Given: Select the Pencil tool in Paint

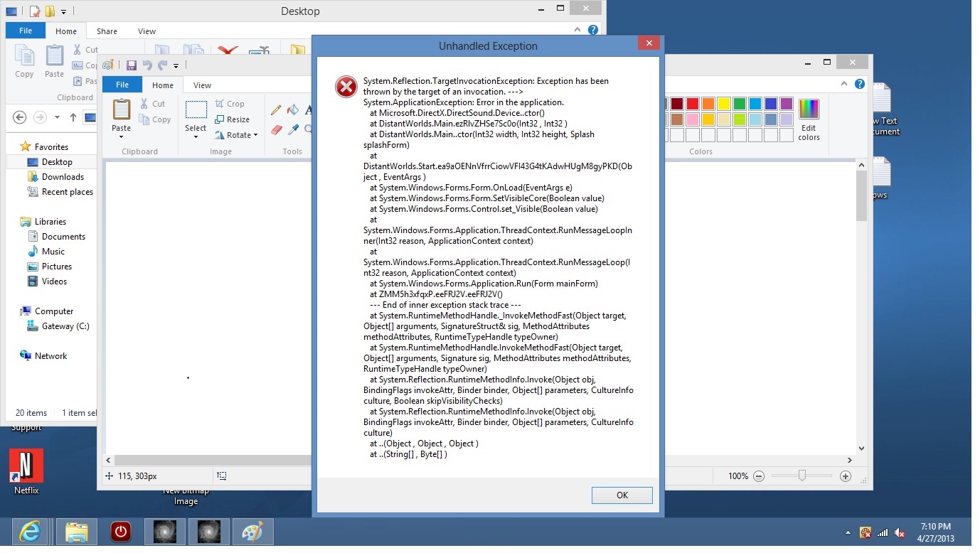Looking at the screenshot, I should 276,110.
